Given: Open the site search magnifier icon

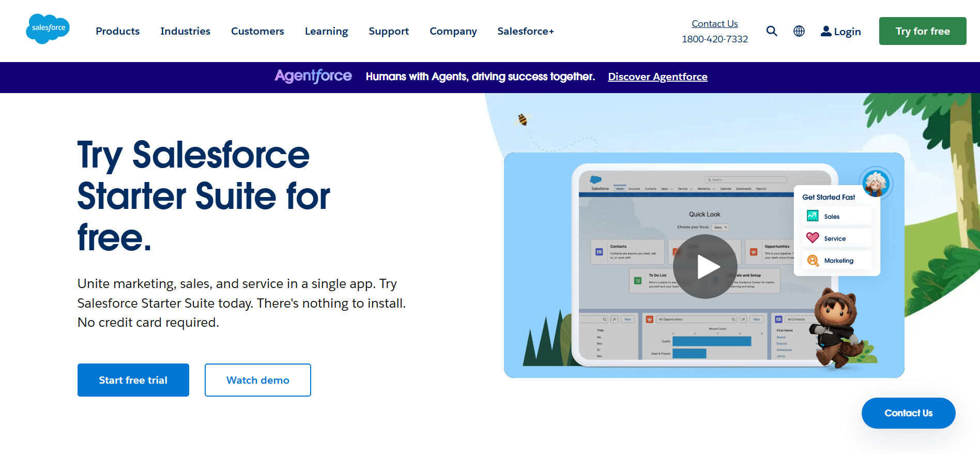Looking at the screenshot, I should 772,31.
